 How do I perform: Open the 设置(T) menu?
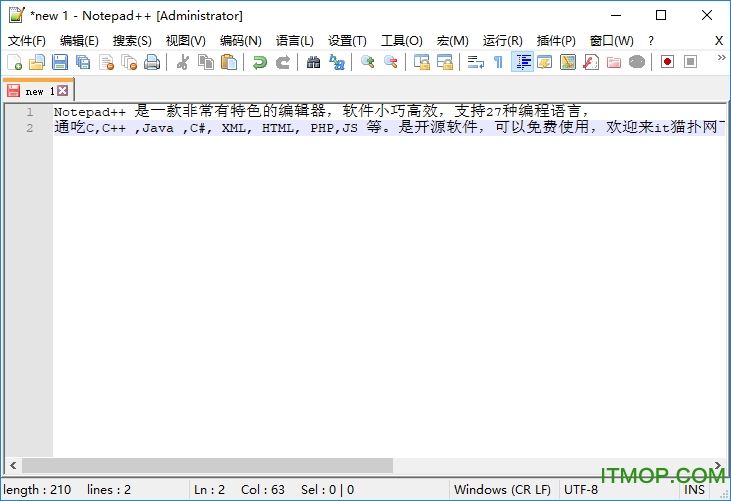pos(347,41)
